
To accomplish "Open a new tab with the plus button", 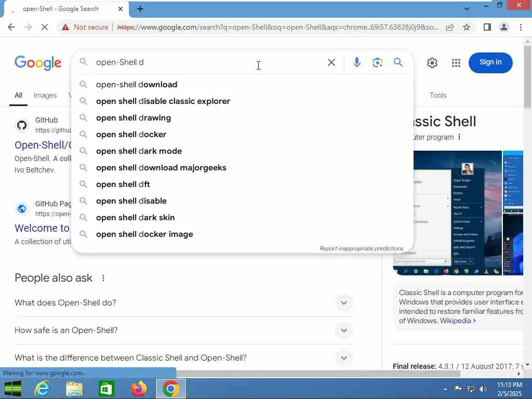I will [x=140, y=9].
